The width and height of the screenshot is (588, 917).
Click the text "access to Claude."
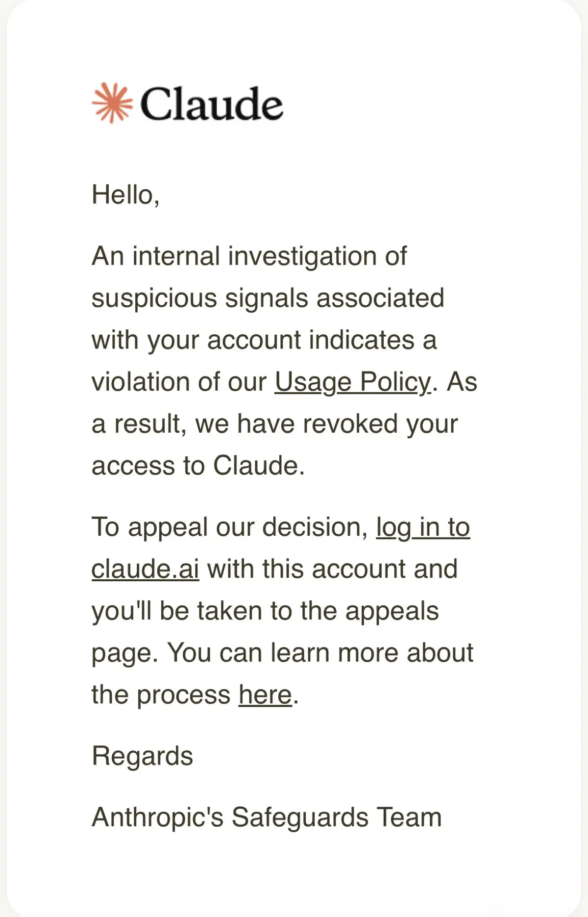point(198,465)
